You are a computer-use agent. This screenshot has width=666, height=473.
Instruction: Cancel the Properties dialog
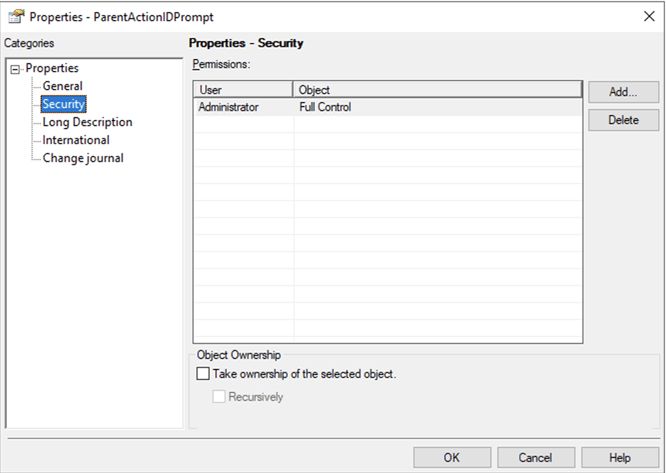(534, 457)
